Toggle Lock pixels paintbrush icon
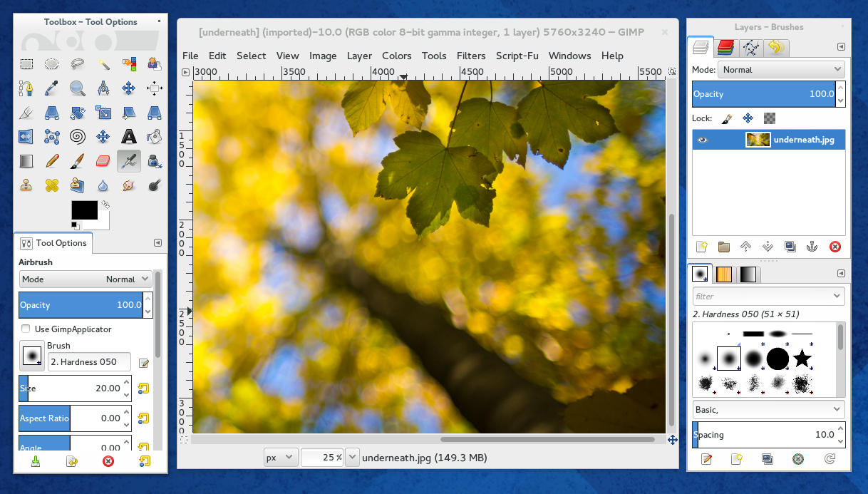This screenshot has height=494, width=868. [x=727, y=118]
